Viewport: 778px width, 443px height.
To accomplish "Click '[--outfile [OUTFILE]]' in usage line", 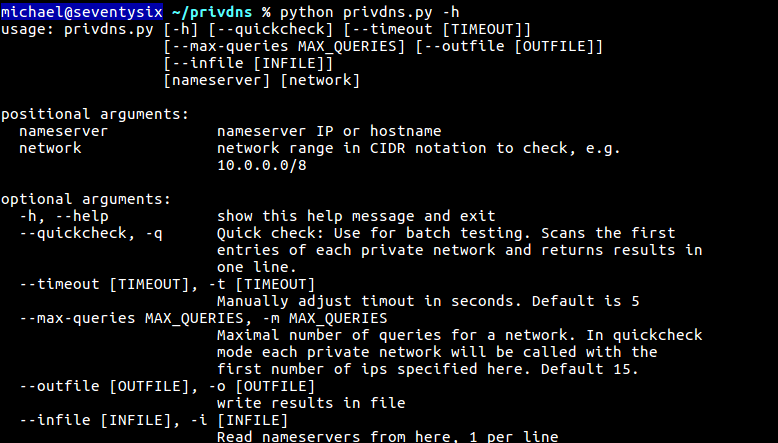I will tap(509, 47).
